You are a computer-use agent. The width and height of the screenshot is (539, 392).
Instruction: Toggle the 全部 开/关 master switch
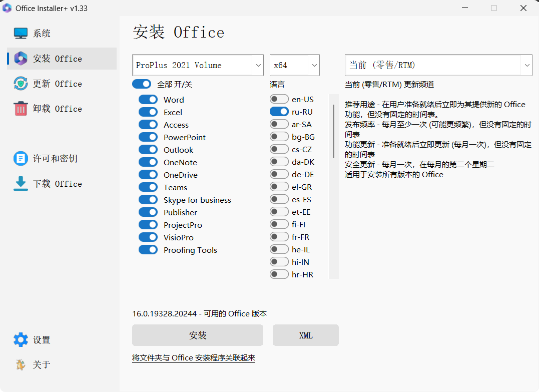[x=142, y=84]
